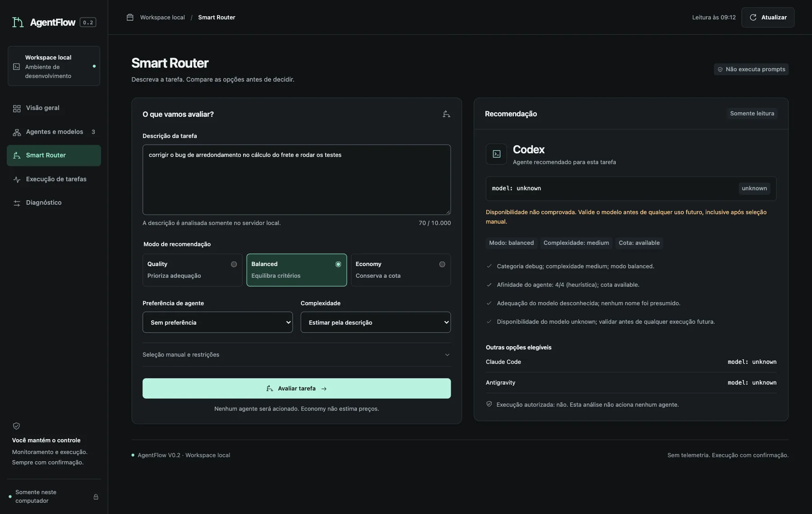Viewport: 812px width, 514px height.
Task: Open the Preferência de agente dropdown
Action: [217, 322]
